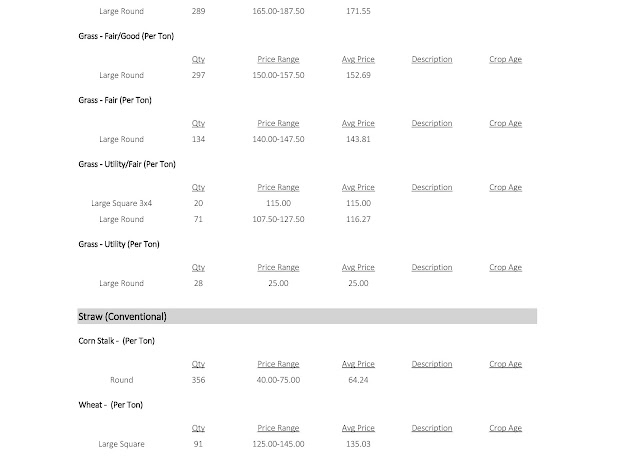This screenshot has width=640, height=458.
Task: Click the Grass - Utility/Fair (Per Ton) heading
Action: [x=126, y=164]
